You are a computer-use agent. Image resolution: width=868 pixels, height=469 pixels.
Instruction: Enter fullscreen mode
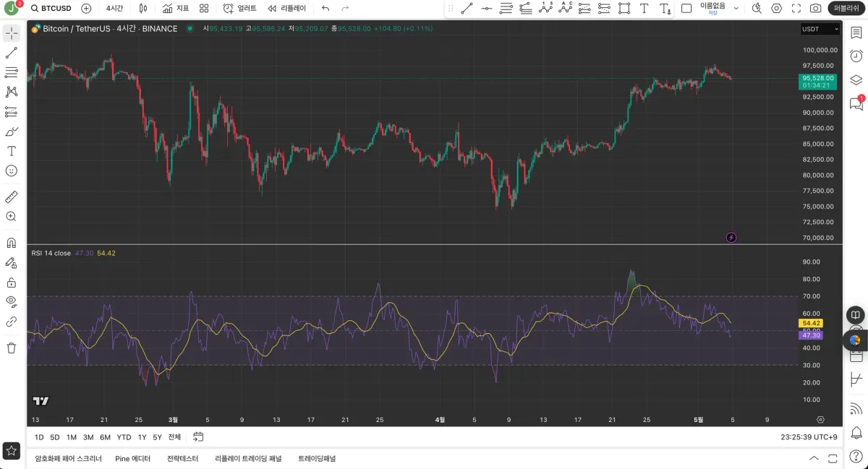[796, 9]
